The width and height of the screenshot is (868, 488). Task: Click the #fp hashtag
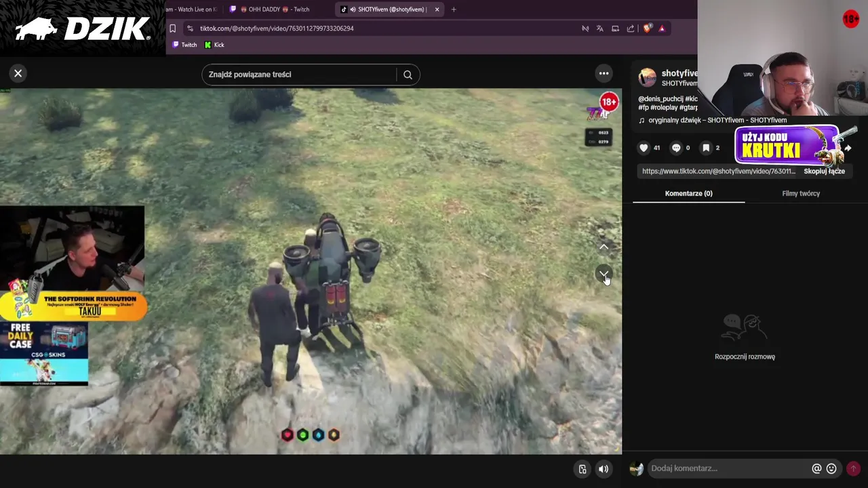tap(643, 108)
